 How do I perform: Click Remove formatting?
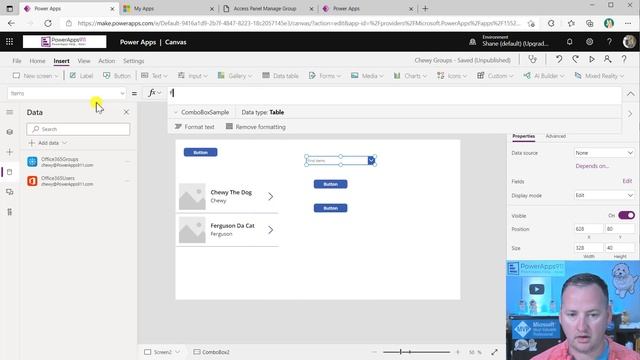(256, 127)
